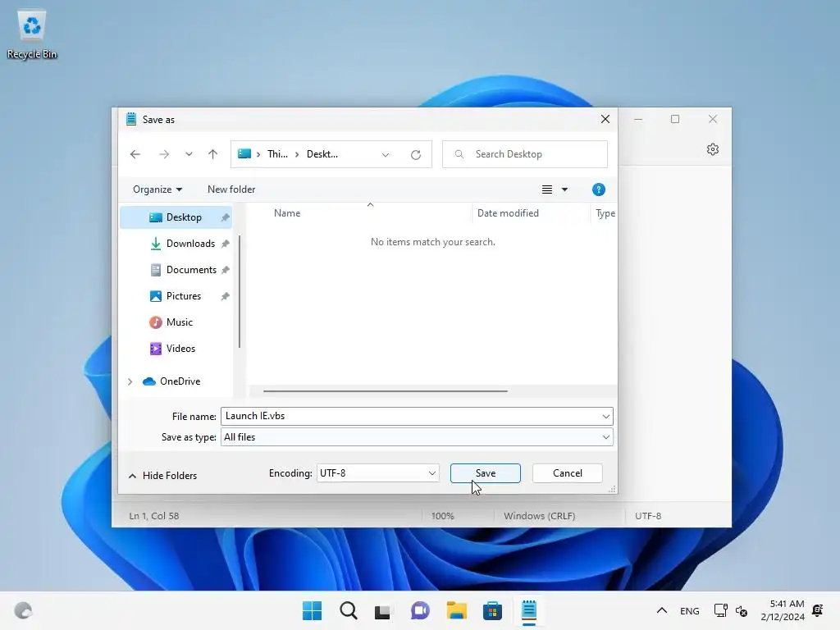840x630 pixels.
Task: Expand the address bar history dropdown
Action: pyautogui.click(x=386, y=155)
